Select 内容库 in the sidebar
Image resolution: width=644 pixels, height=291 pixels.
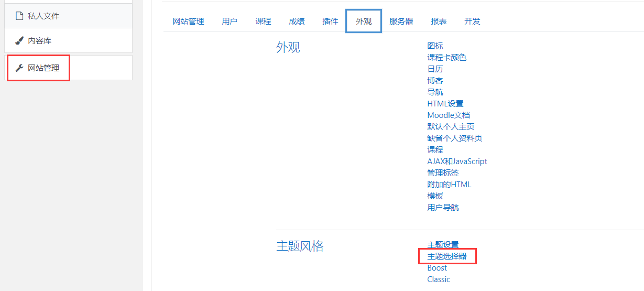pyautogui.click(x=39, y=40)
